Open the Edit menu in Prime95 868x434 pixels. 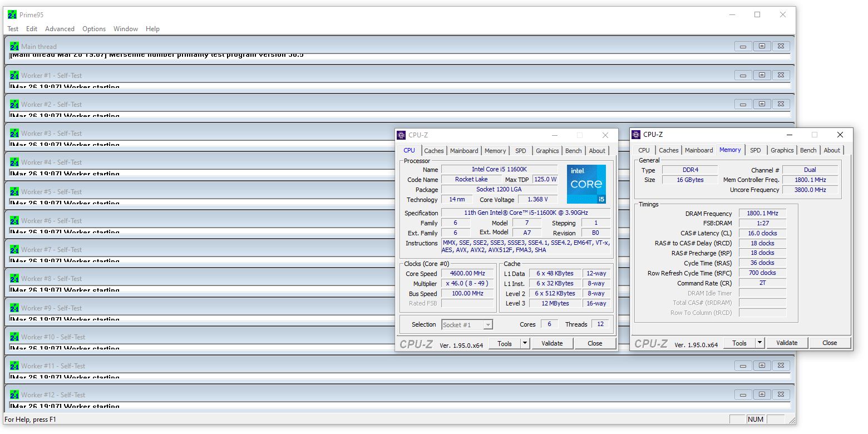point(32,29)
